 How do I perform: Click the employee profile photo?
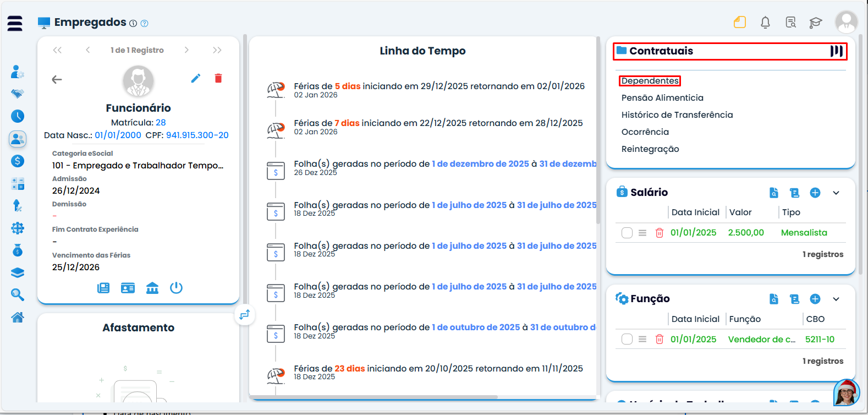coord(138,81)
